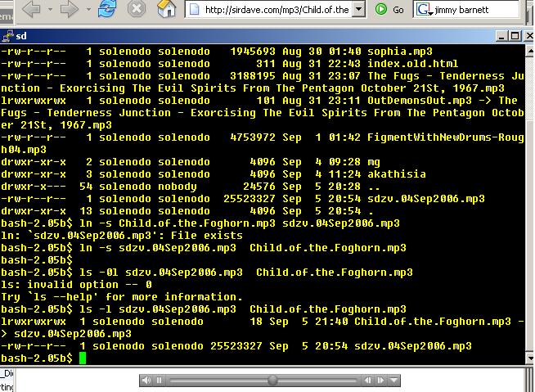The width and height of the screenshot is (535, 392).
Task: Click the sd terminal window title bar
Action: (245, 36)
